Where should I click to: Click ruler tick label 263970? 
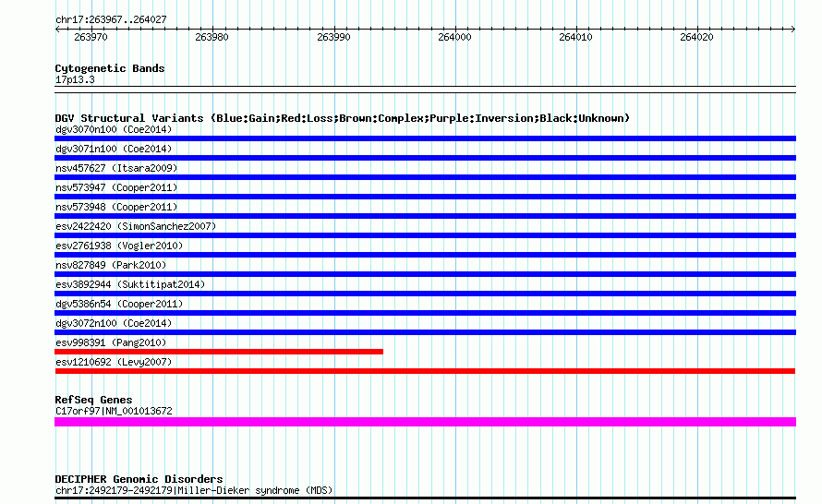coord(91,37)
